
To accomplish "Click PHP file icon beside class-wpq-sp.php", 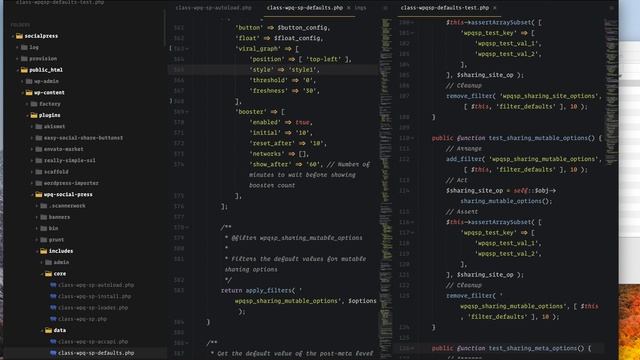I will pyautogui.click(x=53, y=319).
